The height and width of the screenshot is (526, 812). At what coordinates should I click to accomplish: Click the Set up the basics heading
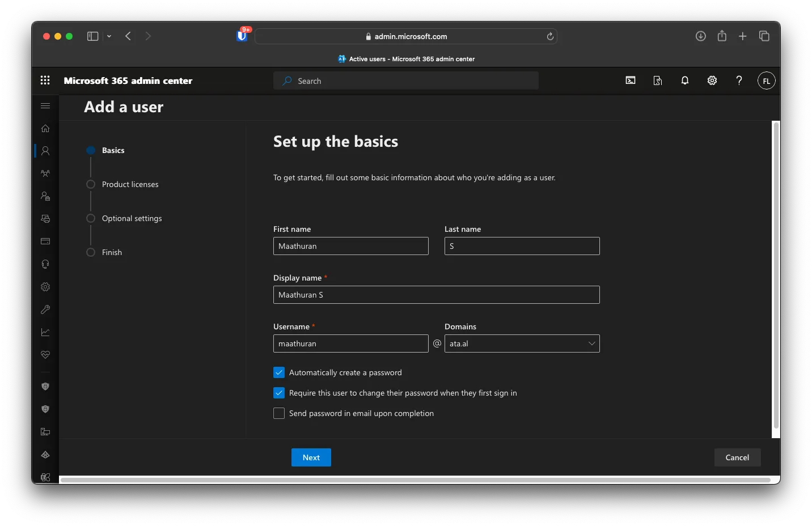(x=336, y=141)
